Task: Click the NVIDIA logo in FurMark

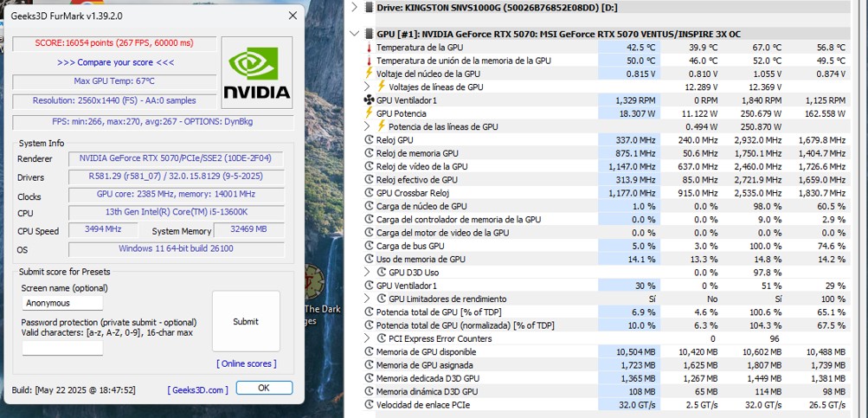Action: [x=257, y=73]
